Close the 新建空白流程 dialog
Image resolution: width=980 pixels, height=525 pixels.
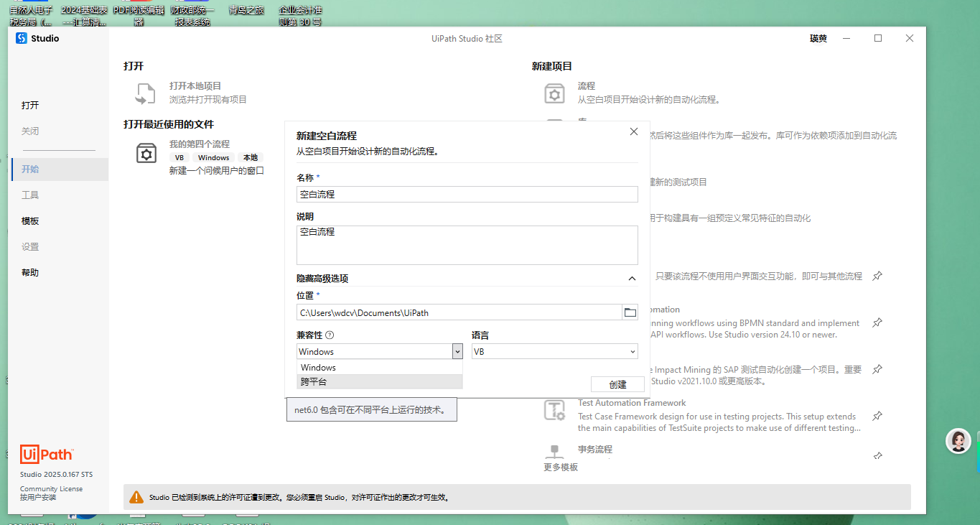pos(633,131)
